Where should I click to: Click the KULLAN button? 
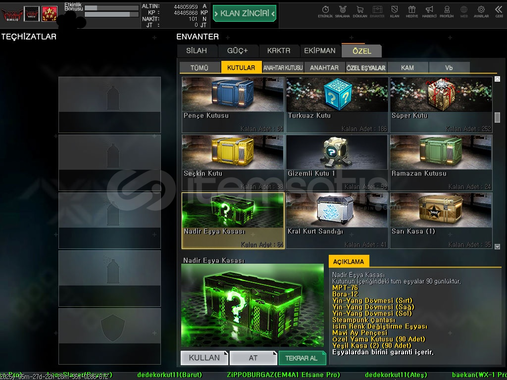pos(204,358)
